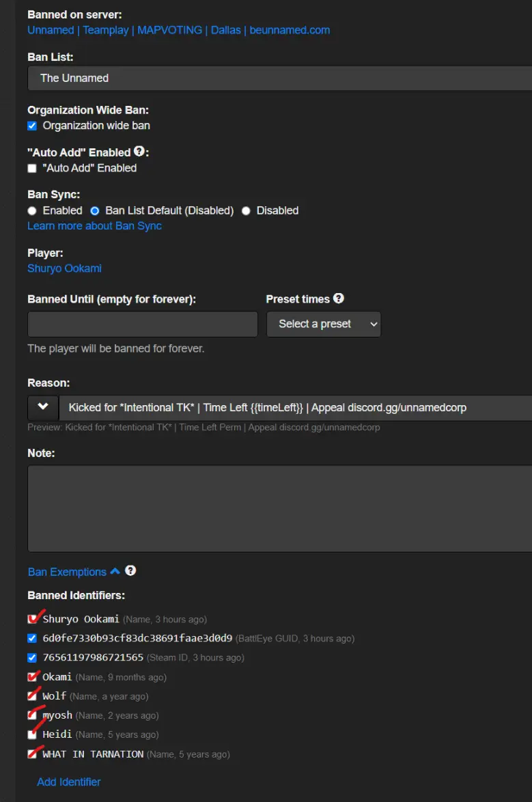The height and width of the screenshot is (802, 532).
Task: Open Learn more about Ban Sync link
Action: pos(95,226)
